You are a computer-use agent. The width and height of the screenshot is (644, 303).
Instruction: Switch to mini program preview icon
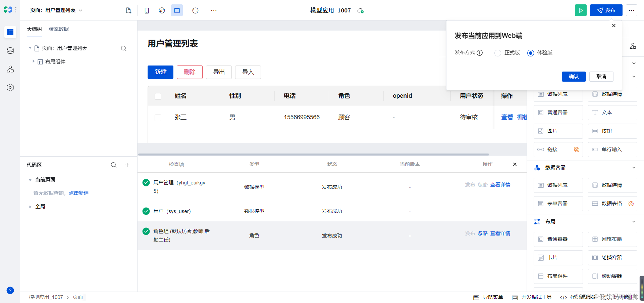[162, 10]
